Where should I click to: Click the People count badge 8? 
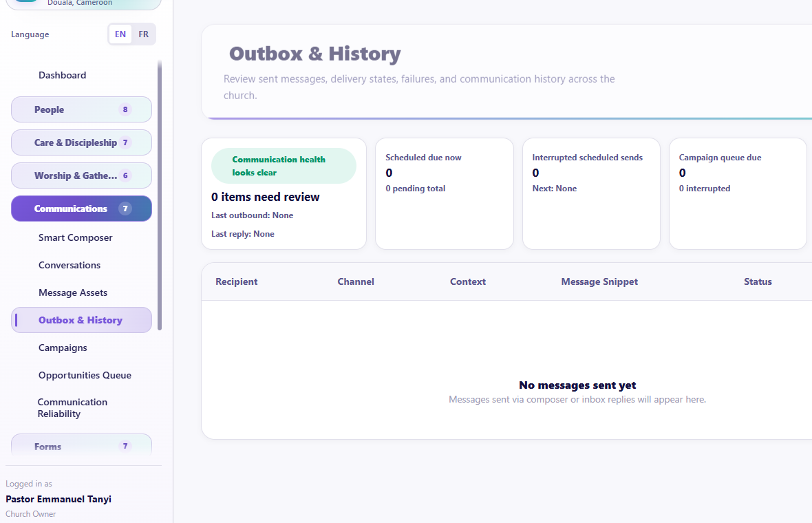click(x=125, y=109)
